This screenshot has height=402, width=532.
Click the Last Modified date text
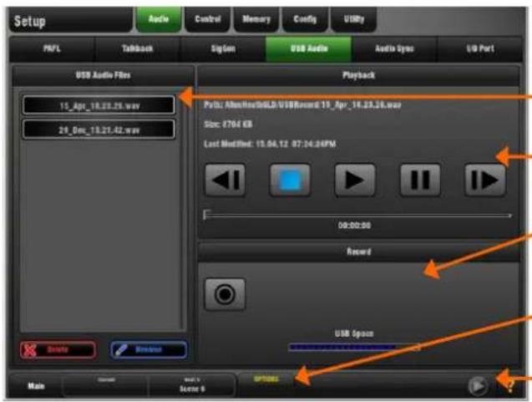270,144
